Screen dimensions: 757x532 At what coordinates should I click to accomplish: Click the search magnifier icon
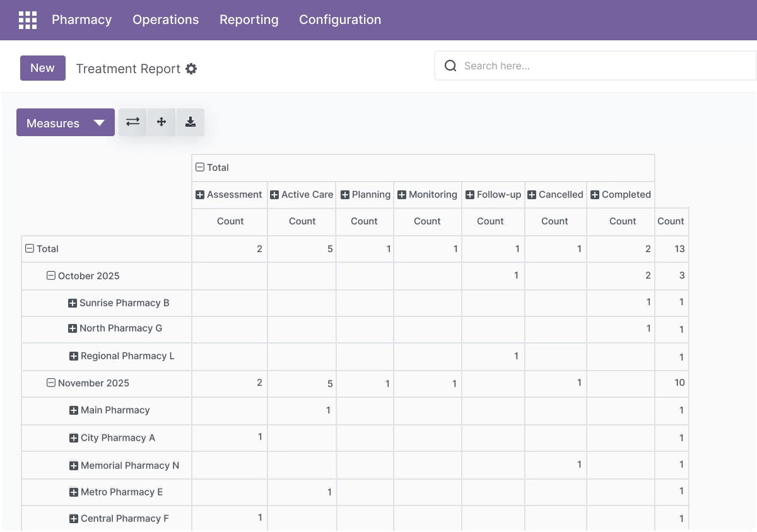tap(450, 66)
